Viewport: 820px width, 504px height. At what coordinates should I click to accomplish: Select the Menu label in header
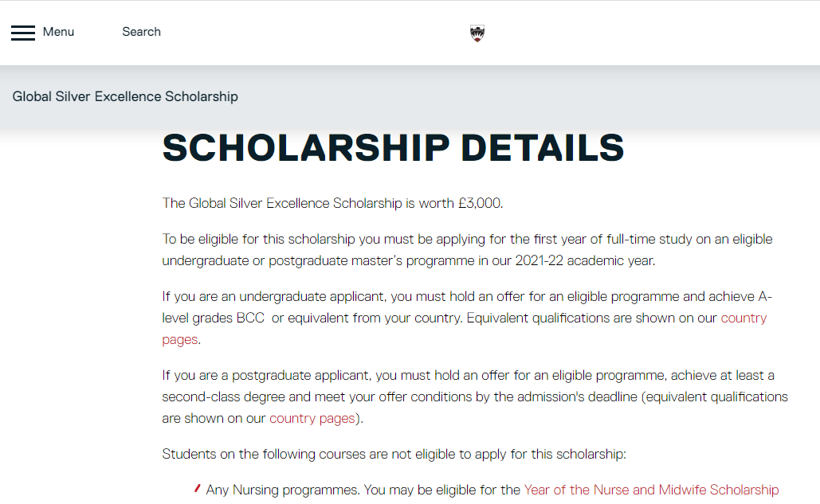coord(59,32)
